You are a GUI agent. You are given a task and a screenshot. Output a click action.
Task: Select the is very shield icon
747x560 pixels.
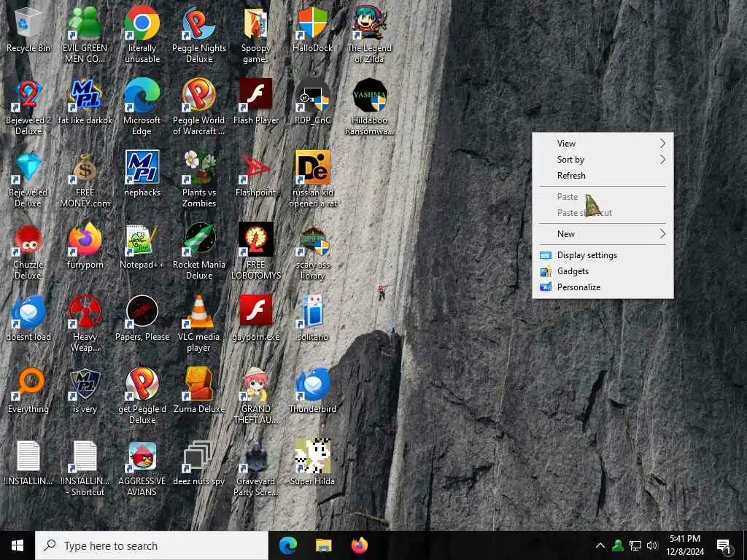[x=85, y=392]
